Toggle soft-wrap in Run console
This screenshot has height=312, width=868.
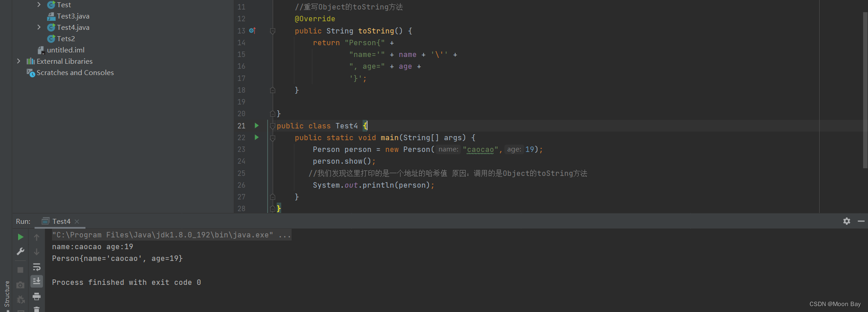37,267
